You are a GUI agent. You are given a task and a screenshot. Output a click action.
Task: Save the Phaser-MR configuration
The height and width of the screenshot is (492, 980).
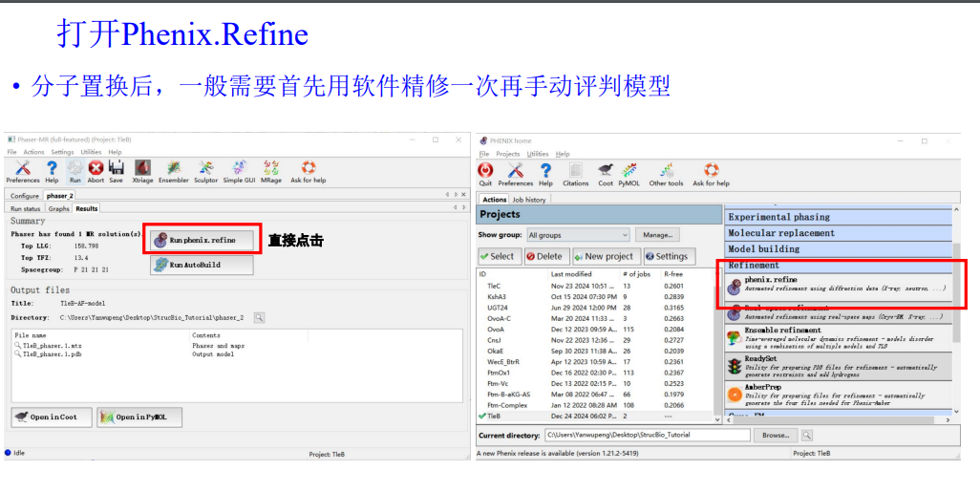[117, 171]
